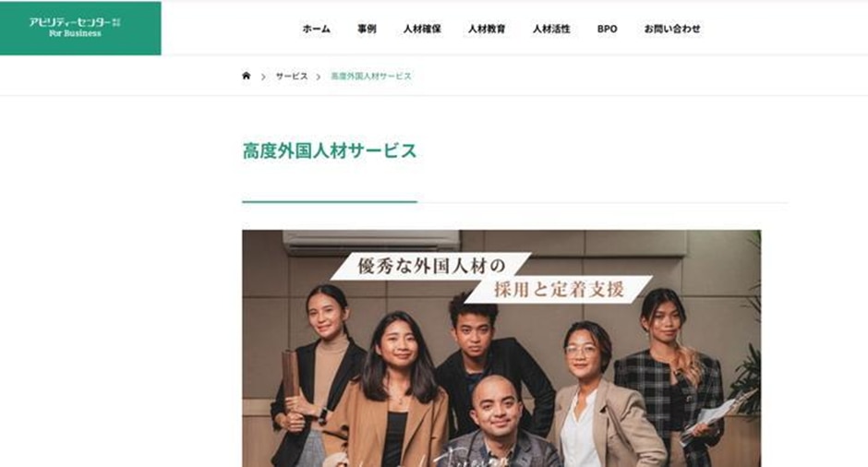Viewport: 868px width, 467px height.
Task: Click the 高度外国人材サービス breadcrumb item
Action: pyautogui.click(x=371, y=77)
